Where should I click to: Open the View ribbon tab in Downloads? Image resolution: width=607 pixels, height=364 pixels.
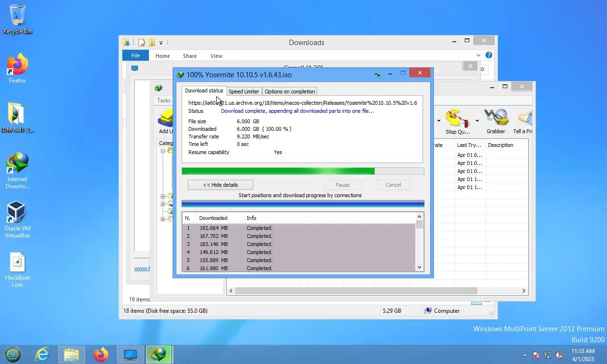click(216, 56)
